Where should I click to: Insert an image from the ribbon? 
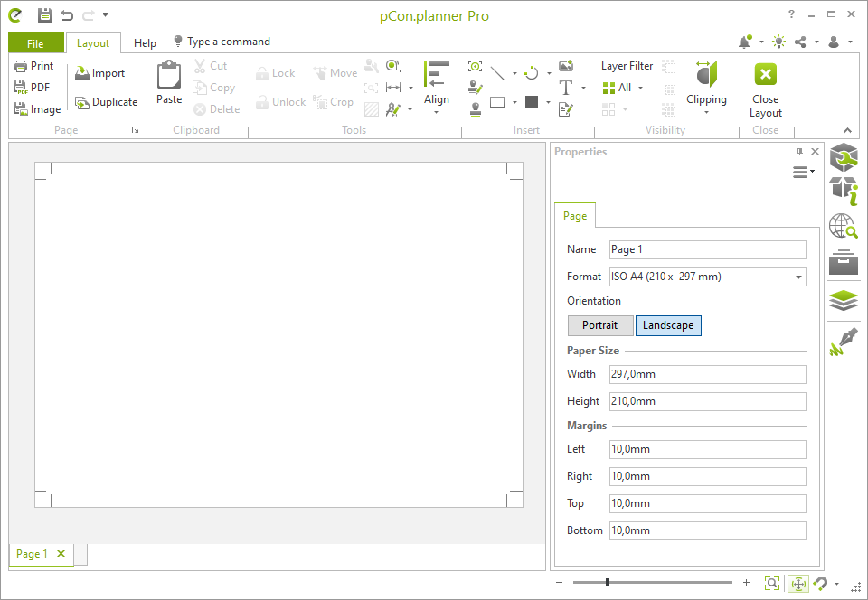[x=566, y=66]
